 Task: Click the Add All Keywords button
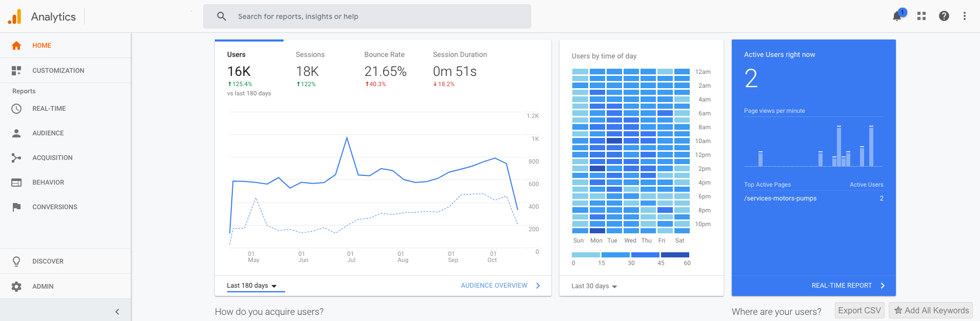(931, 310)
